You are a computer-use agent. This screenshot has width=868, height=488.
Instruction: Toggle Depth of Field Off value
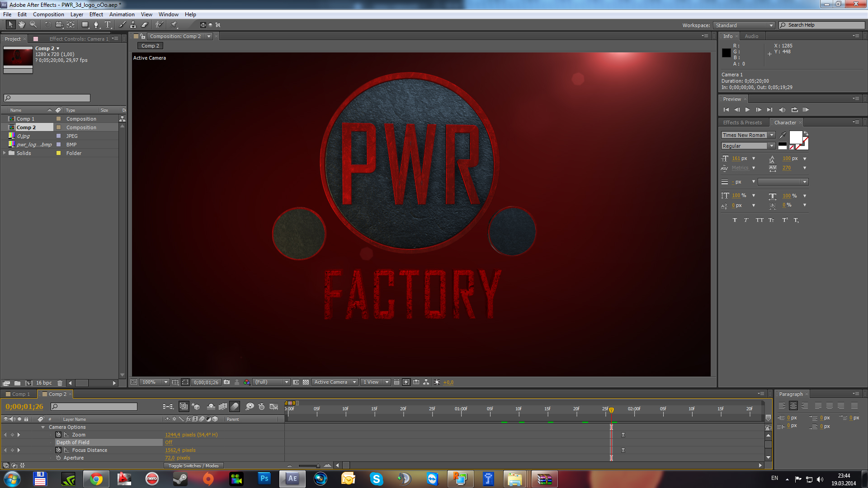pyautogui.click(x=169, y=442)
